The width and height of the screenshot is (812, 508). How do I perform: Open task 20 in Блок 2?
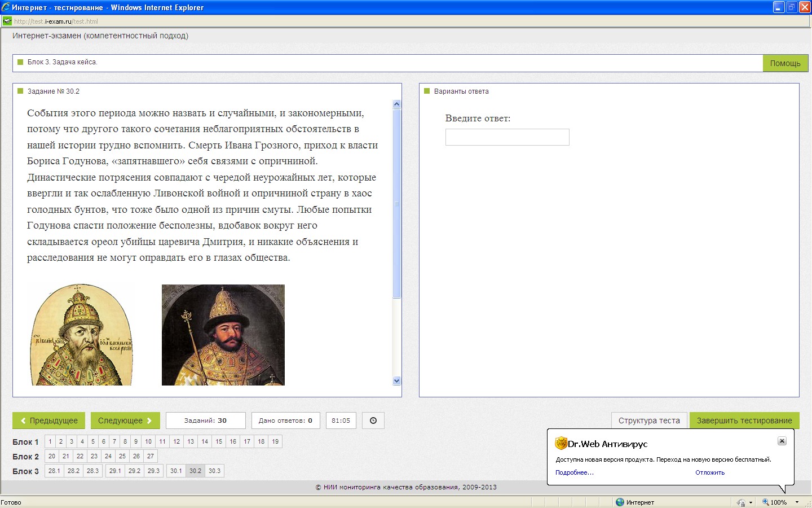click(x=52, y=456)
